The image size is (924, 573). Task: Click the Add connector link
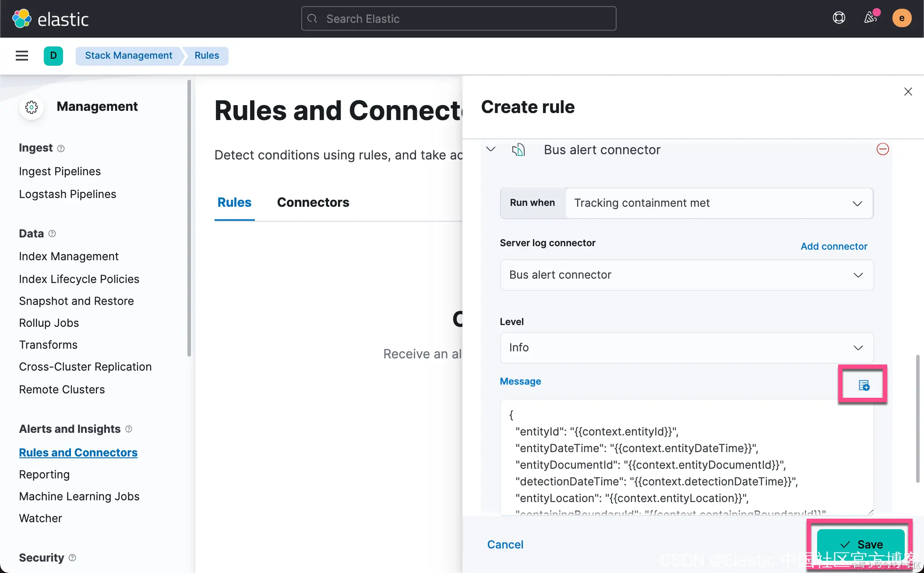pos(833,246)
